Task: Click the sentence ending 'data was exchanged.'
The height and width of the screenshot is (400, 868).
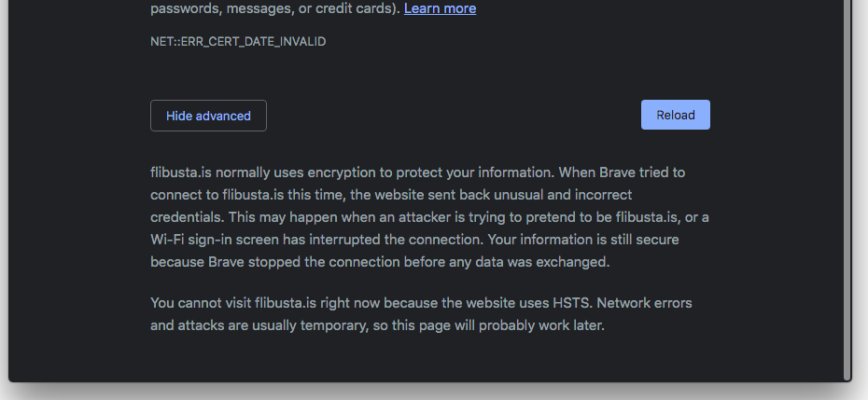Action: coord(380,262)
